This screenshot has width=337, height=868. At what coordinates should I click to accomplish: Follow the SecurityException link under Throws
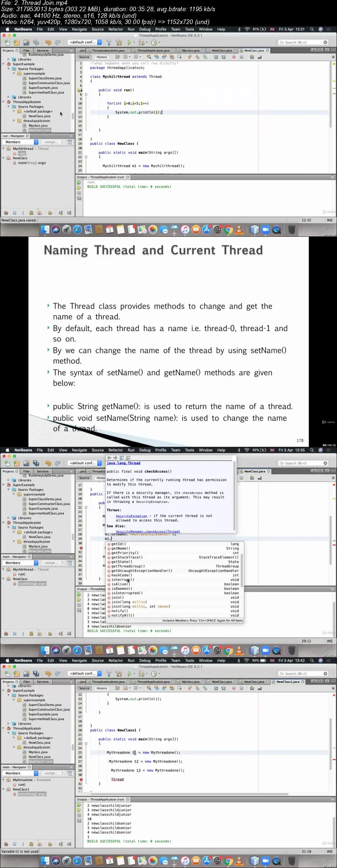tap(131, 516)
